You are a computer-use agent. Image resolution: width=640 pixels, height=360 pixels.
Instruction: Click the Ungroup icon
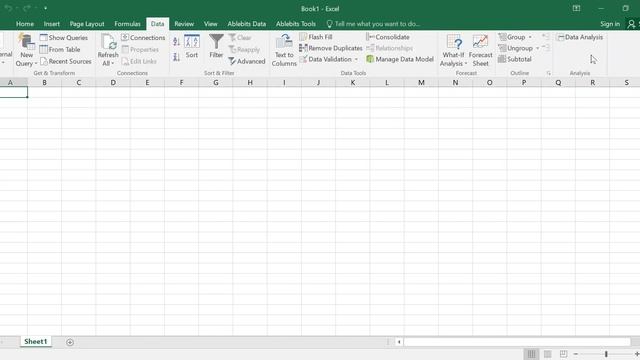click(502, 48)
